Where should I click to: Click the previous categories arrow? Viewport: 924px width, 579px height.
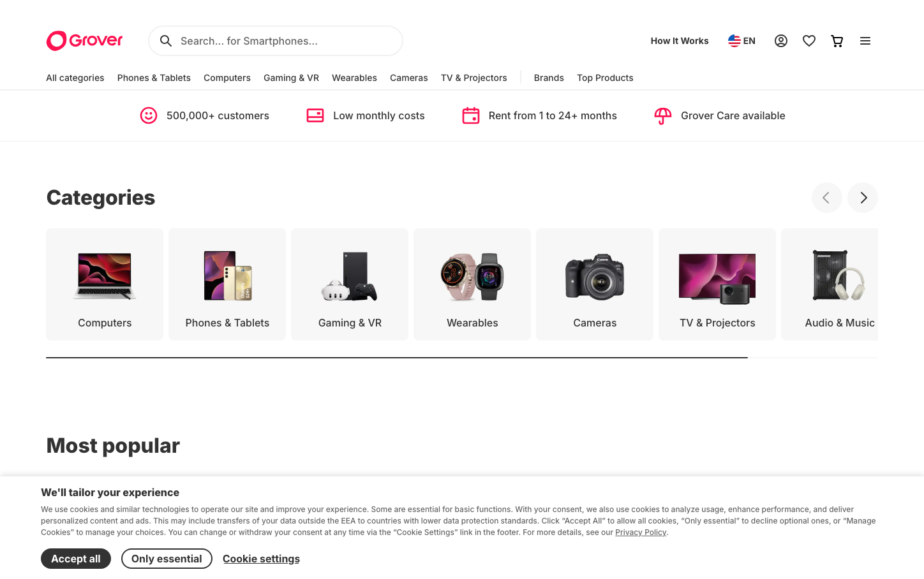826,198
